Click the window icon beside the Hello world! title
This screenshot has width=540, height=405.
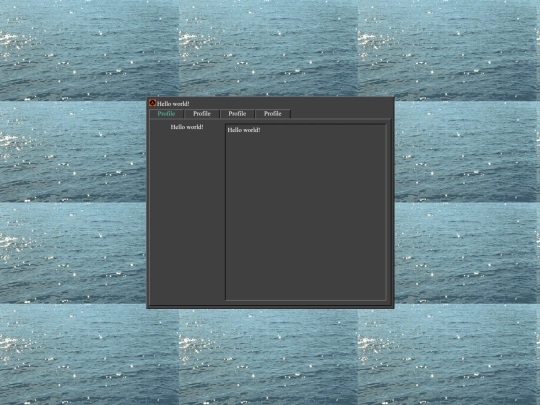coord(152,103)
